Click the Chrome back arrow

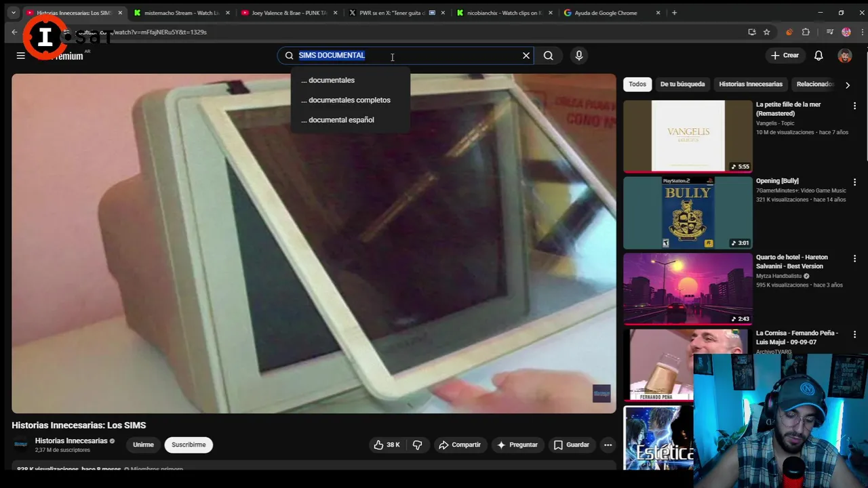(14, 32)
